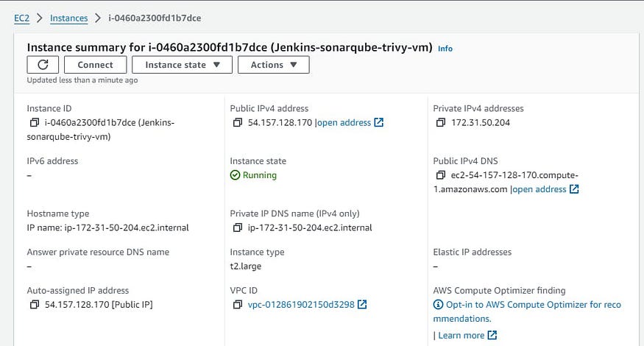The image size is (644, 346).
Task: Click Opt-in to AWS Compute Optimizer link
Action: pos(527,311)
